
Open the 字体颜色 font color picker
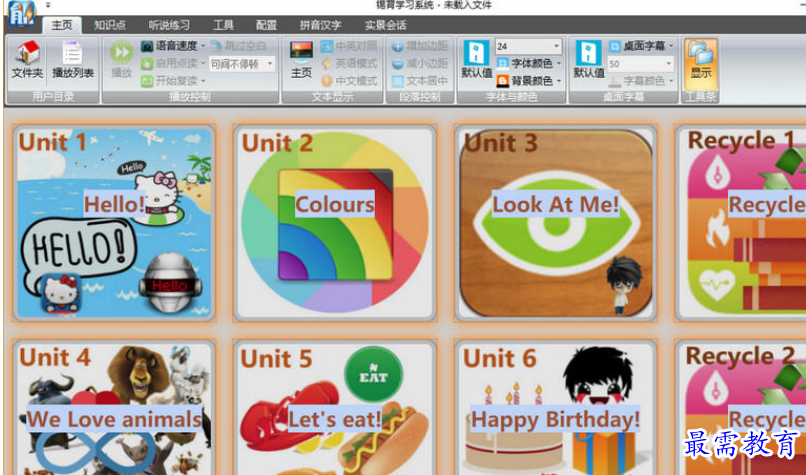[529, 64]
